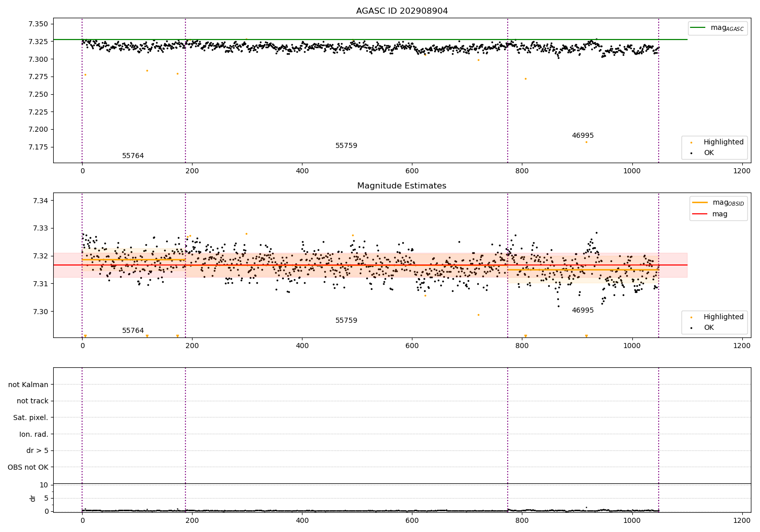Click the 5 tick on the dr axis

pos(46,498)
